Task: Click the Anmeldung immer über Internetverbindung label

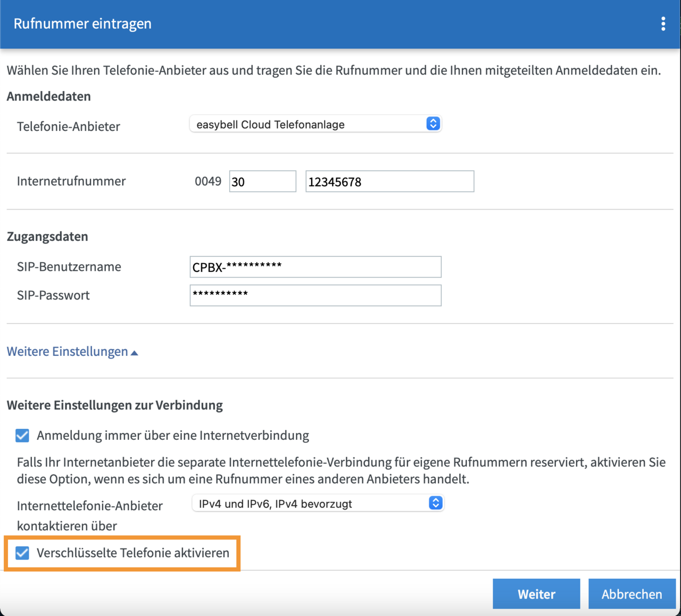Action: [x=172, y=436]
